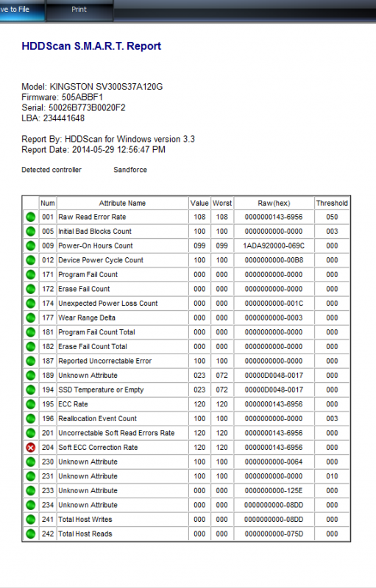Click raw value 0000000000-001C
This screenshot has width=376, height=588.
coord(274,304)
